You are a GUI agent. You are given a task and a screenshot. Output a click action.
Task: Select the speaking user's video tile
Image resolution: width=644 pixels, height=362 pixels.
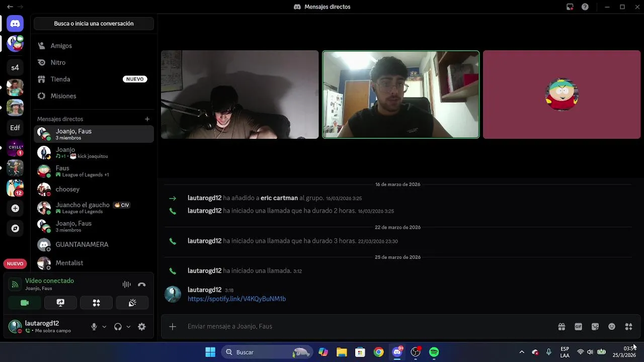(400, 95)
